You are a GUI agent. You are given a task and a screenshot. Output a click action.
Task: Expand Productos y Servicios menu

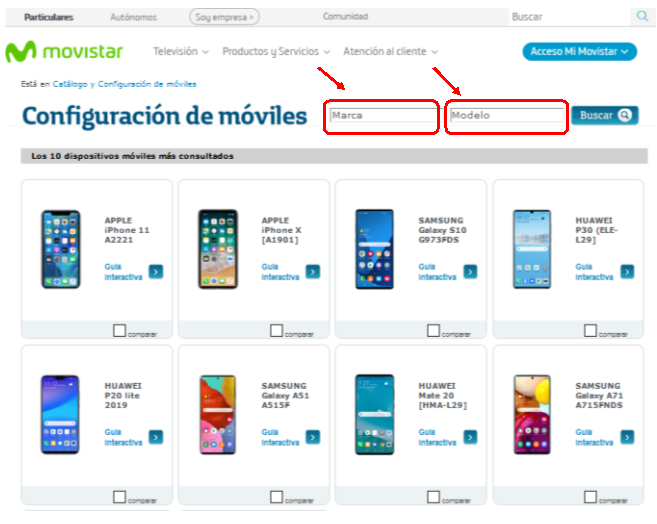276,52
